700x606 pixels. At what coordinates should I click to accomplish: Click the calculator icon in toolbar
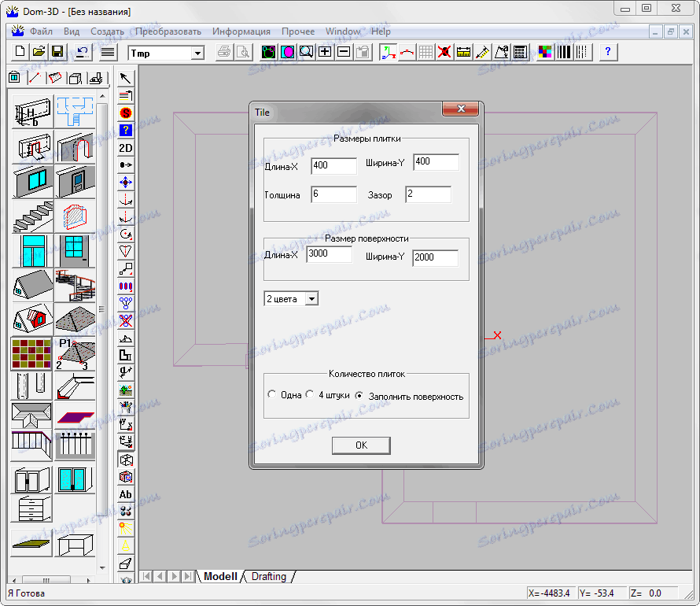tap(520, 52)
